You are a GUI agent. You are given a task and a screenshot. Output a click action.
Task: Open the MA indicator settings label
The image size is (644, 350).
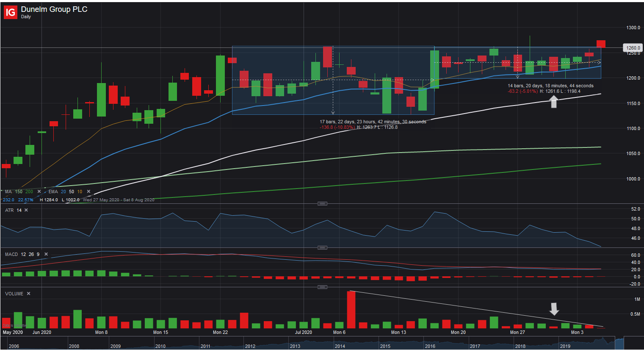(x=8, y=192)
